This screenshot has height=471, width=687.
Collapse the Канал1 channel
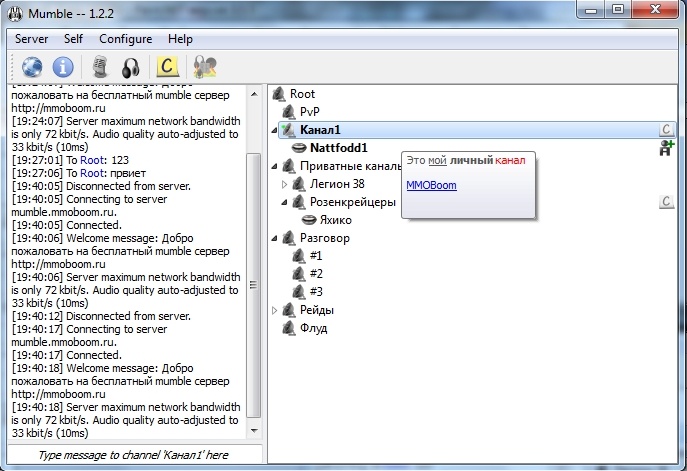[274, 130]
